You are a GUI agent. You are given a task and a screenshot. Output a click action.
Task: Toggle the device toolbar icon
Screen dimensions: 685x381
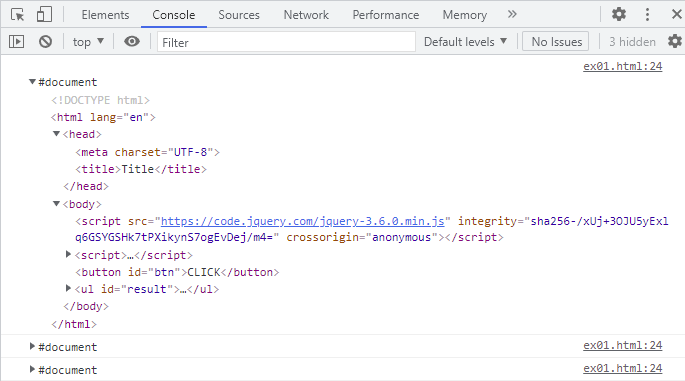coord(44,14)
